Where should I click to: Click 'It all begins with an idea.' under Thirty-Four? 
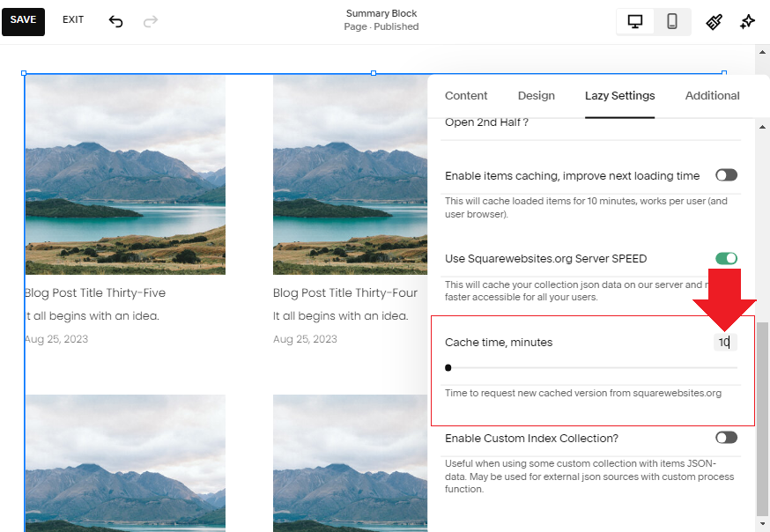[x=340, y=316]
